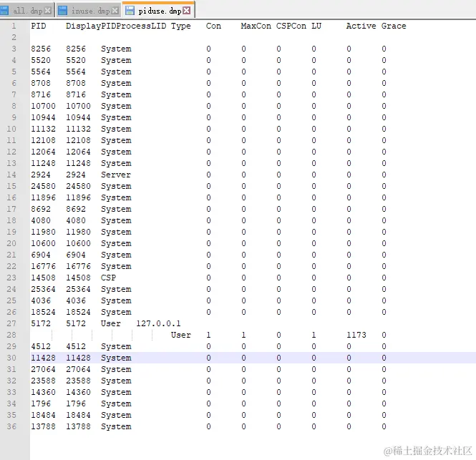Click the Active header text
The width and height of the screenshot is (476, 460).
361,26
